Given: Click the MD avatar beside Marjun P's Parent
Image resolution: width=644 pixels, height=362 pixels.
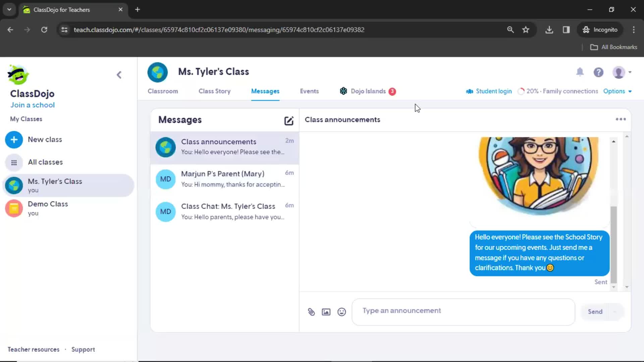Looking at the screenshot, I should tap(165, 179).
